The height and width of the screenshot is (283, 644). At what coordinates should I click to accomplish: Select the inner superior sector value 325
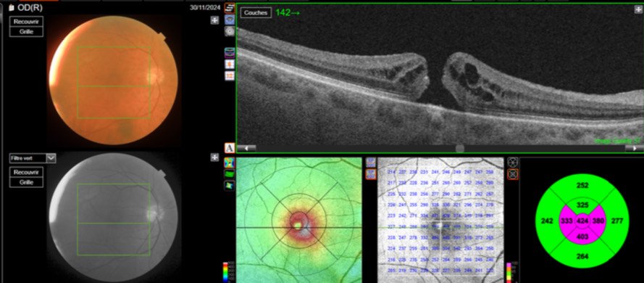pyautogui.click(x=582, y=205)
